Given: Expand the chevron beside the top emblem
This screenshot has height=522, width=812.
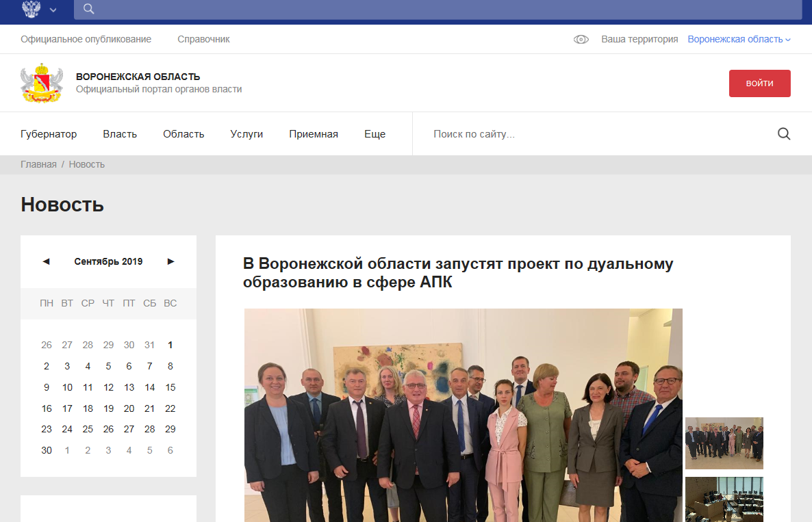Looking at the screenshot, I should [x=53, y=10].
